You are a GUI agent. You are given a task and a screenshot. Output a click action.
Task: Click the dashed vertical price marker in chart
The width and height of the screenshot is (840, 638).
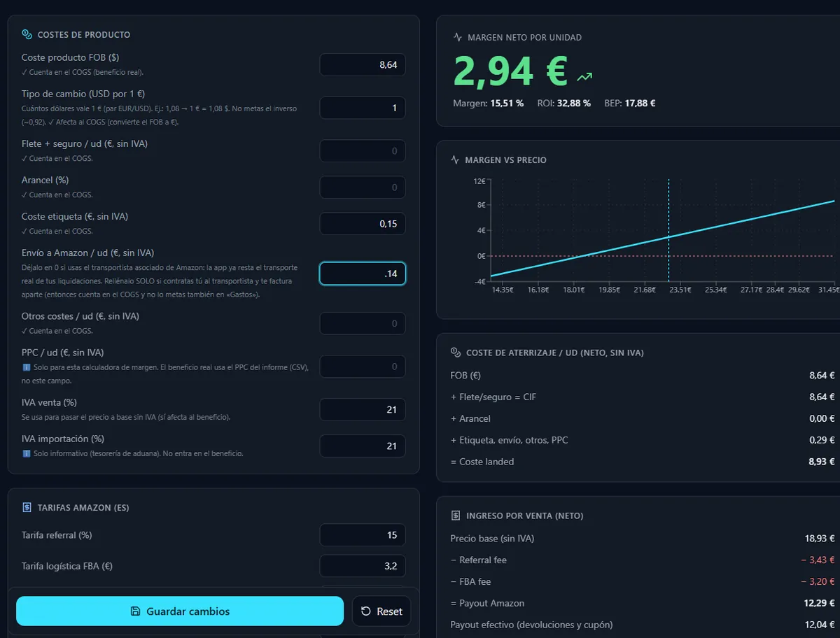tap(668, 231)
